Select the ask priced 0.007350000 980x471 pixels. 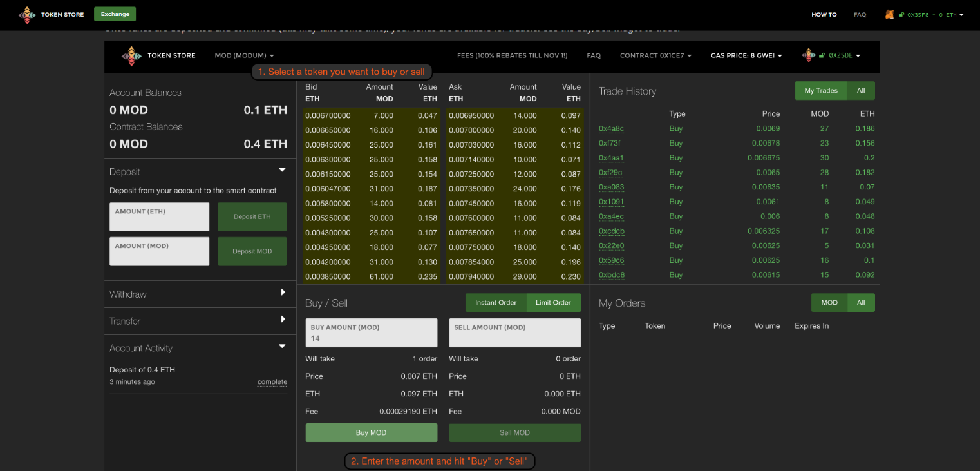[x=515, y=189]
